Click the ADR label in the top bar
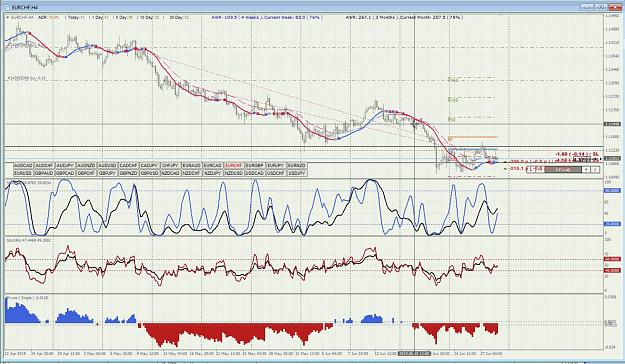 coord(43,18)
